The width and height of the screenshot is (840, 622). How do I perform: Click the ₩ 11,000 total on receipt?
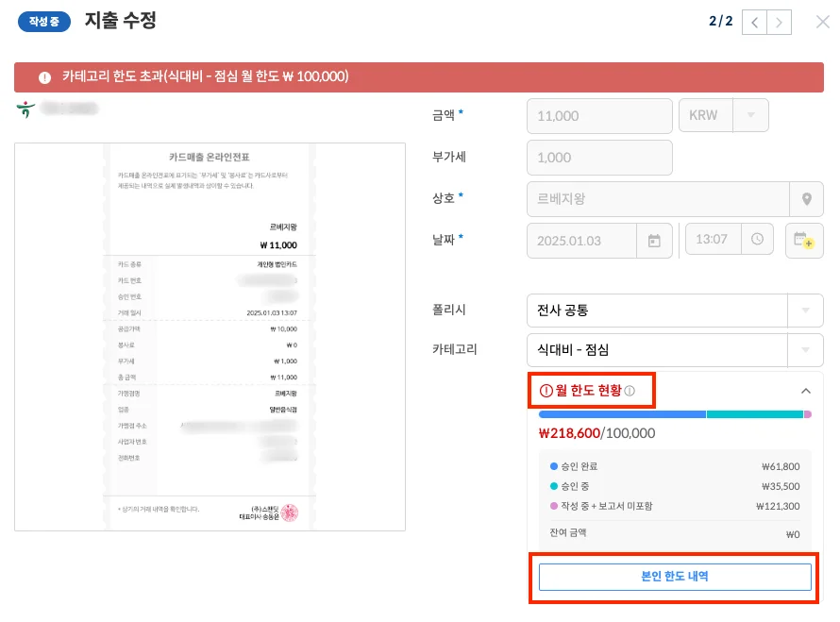click(278, 245)
